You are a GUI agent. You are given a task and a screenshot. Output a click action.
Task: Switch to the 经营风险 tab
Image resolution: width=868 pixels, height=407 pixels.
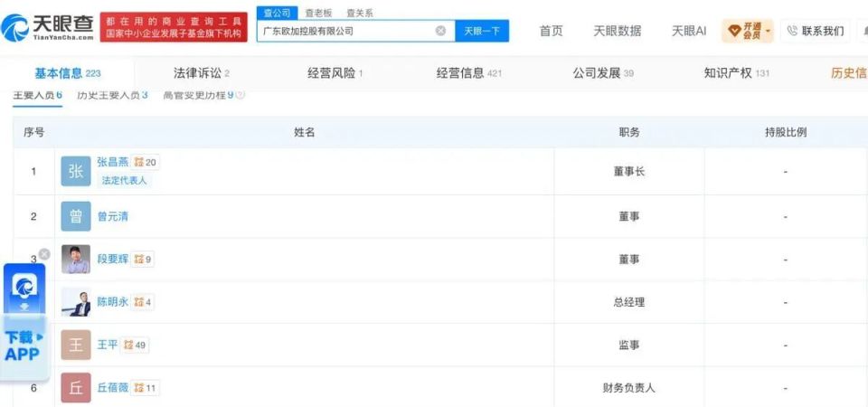(x=335, y=73)
